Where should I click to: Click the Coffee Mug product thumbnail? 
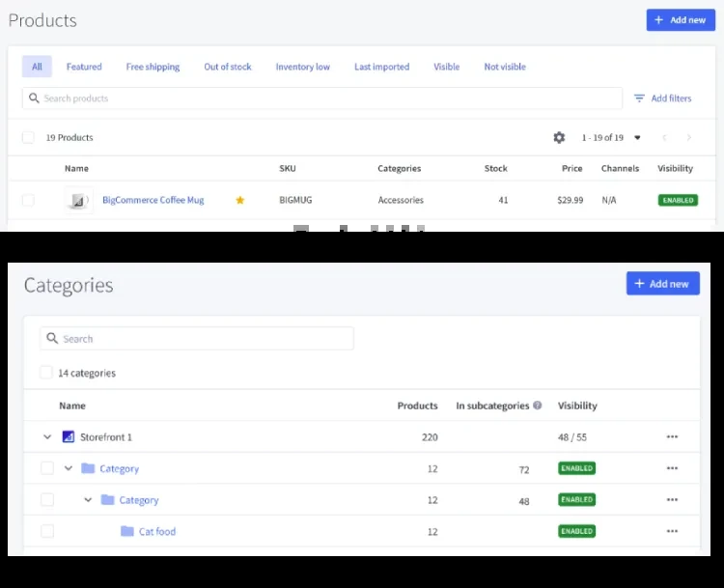coord(78,200)
